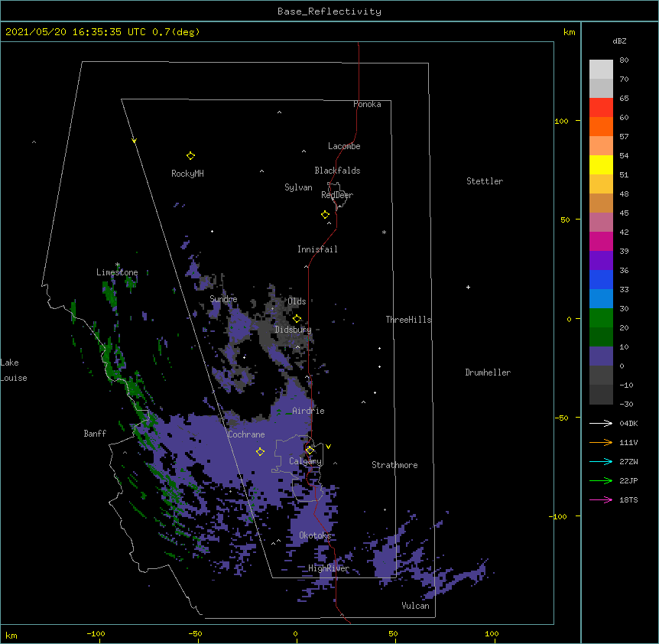Image resolution: width=659 pixels, height=644 pixels.
Task: Click the yellow diamond marker south of RedDeer
Action: tap(325, 215)
